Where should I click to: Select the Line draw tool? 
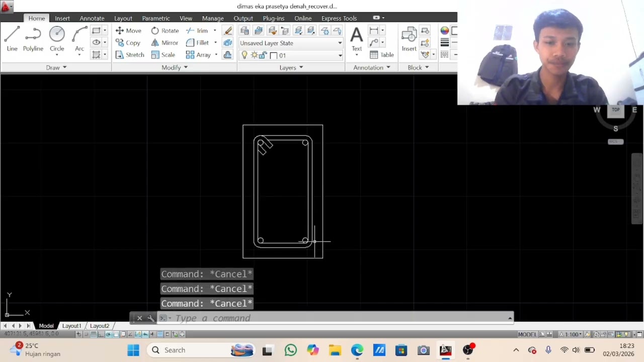[12, 39]
